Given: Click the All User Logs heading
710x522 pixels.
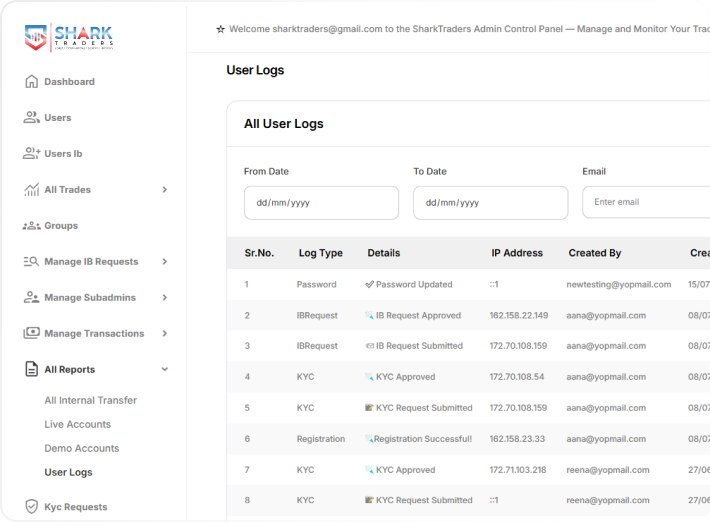Looking at the screenshot, I should click(x=283, y=124).
